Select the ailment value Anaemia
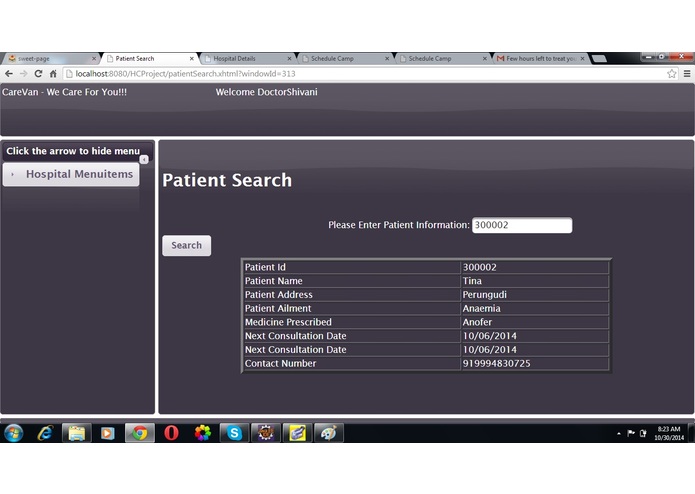Viewport: 695px width, 494px height. click(x=481, y=308)
